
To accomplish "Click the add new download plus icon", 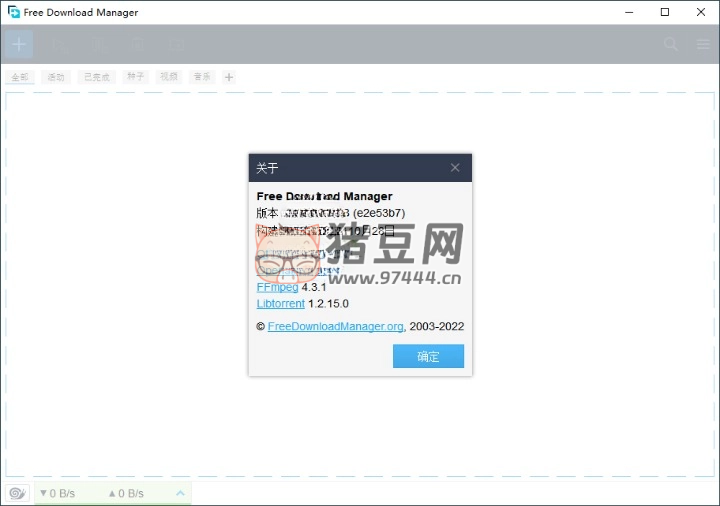I will 19,44.
